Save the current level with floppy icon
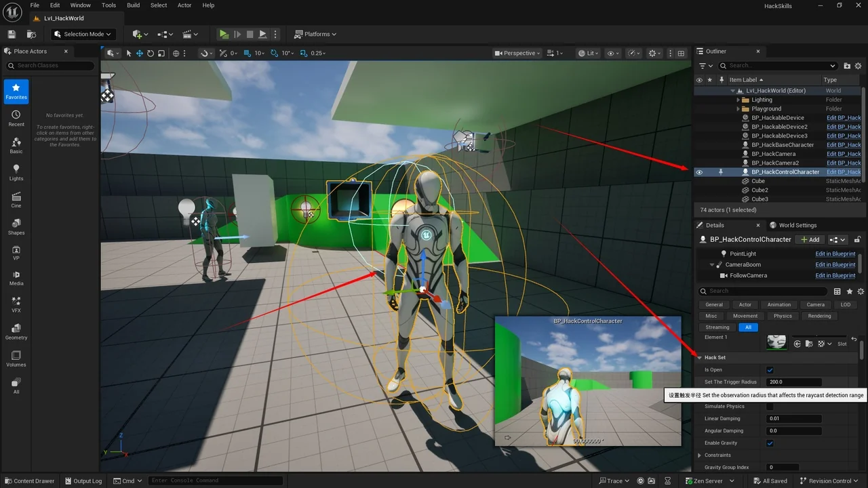 12,34
